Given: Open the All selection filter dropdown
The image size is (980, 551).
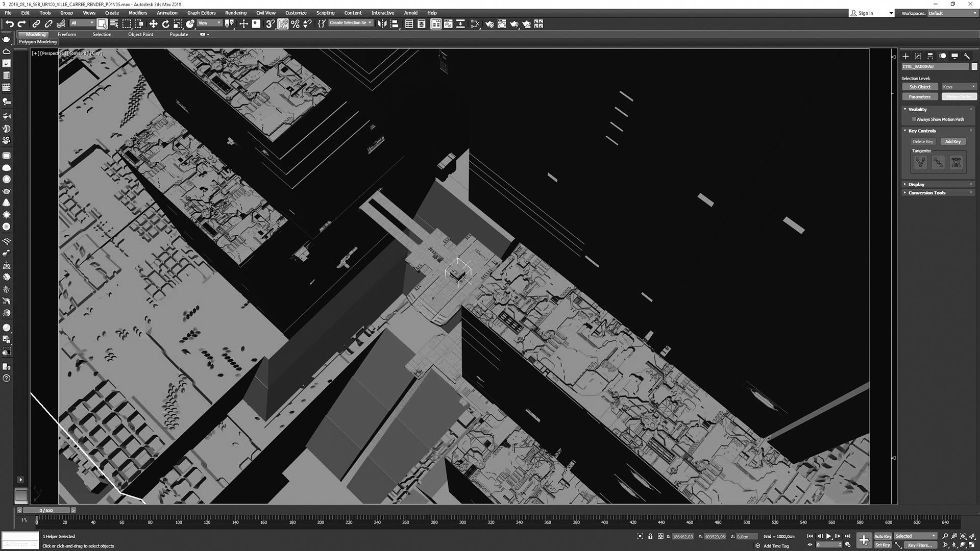Looking at the screenshot, I should click(x=82, y=23).
